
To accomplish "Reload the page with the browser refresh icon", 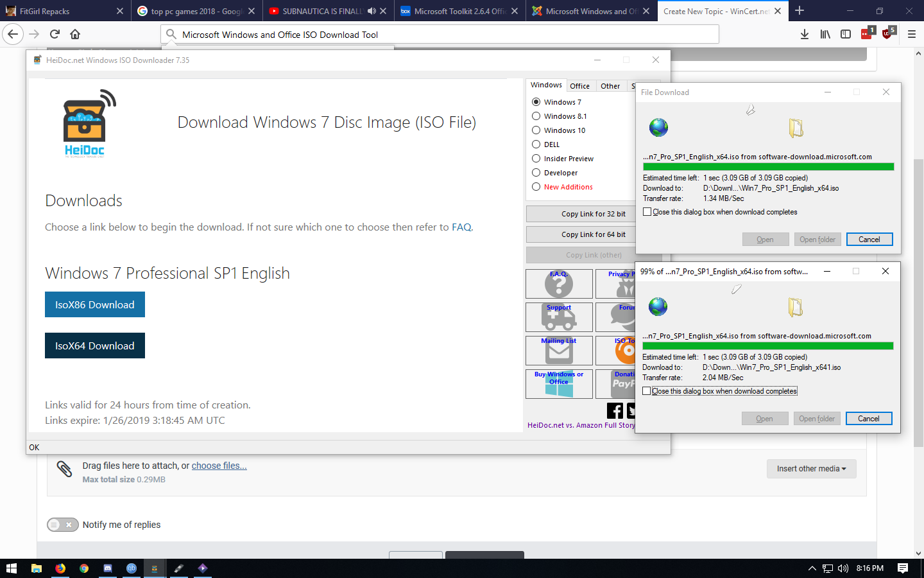I will pyautogui.click(x=55, y=34).
